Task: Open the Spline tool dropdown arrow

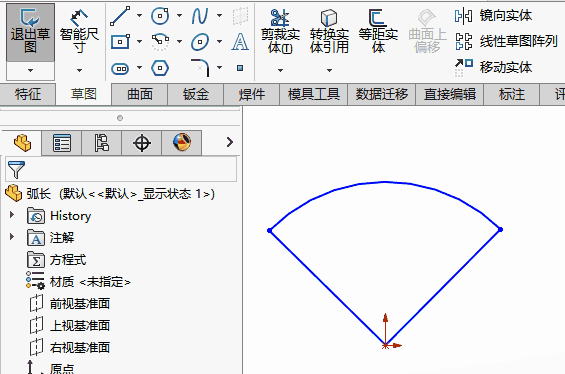Action: (x=219, y=15)
